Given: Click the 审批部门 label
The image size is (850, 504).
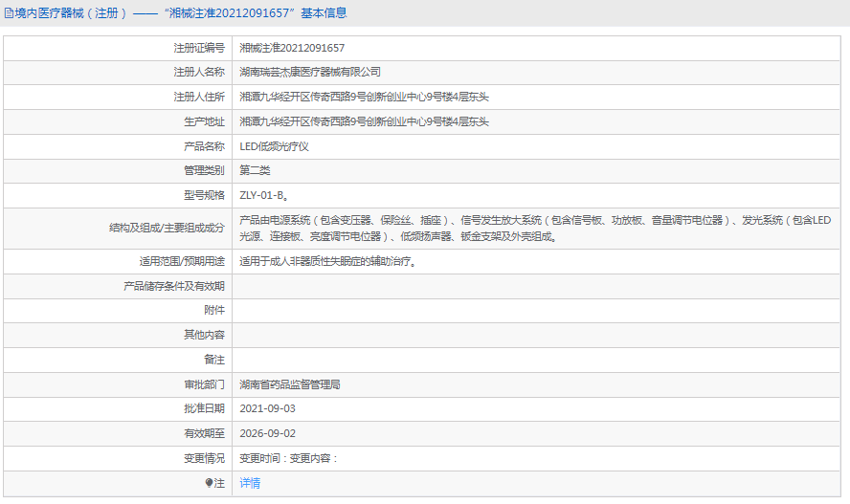Looking at the screenshot, I should (204, 384).
